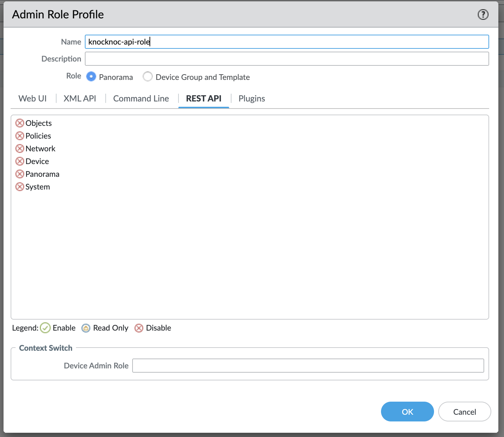This screenshot has width=504, height=437.
Task: Toggle the Objects permission icon
Action: click(x=20, y=123)
